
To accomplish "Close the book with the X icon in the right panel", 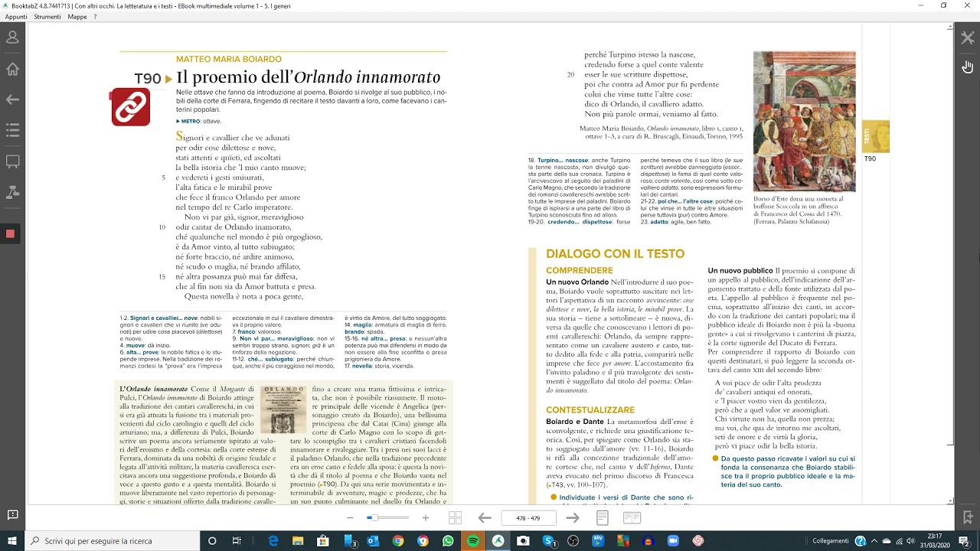I will (x=968, y=37).
